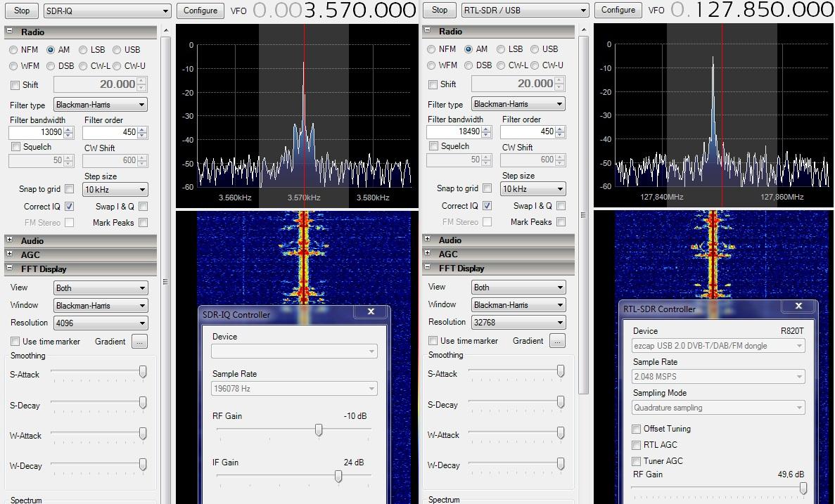Open left Filter type Blackman-Harris dropdown
The height and width of the screenshot is (504, 835).
coord(101,105)
